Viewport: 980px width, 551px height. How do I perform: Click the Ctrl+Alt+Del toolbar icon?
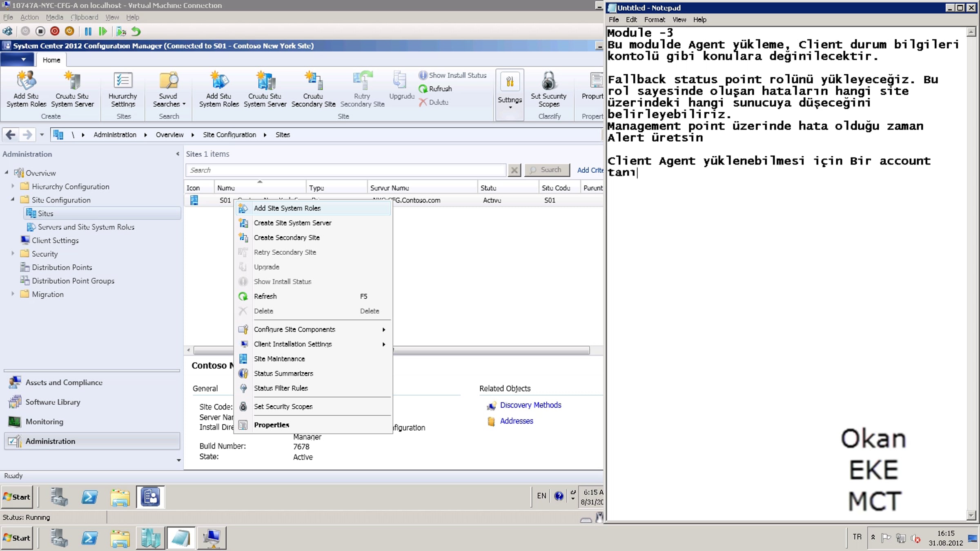click(x=7, y=31)
